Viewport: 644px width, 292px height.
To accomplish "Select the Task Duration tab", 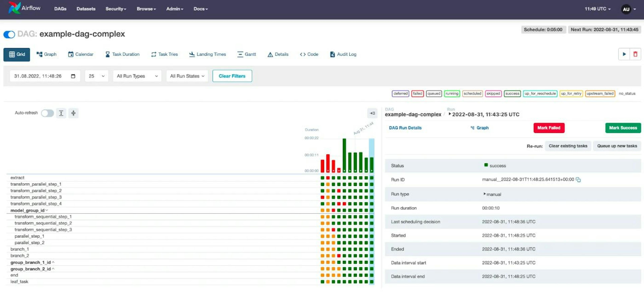I will coord(122,54).
